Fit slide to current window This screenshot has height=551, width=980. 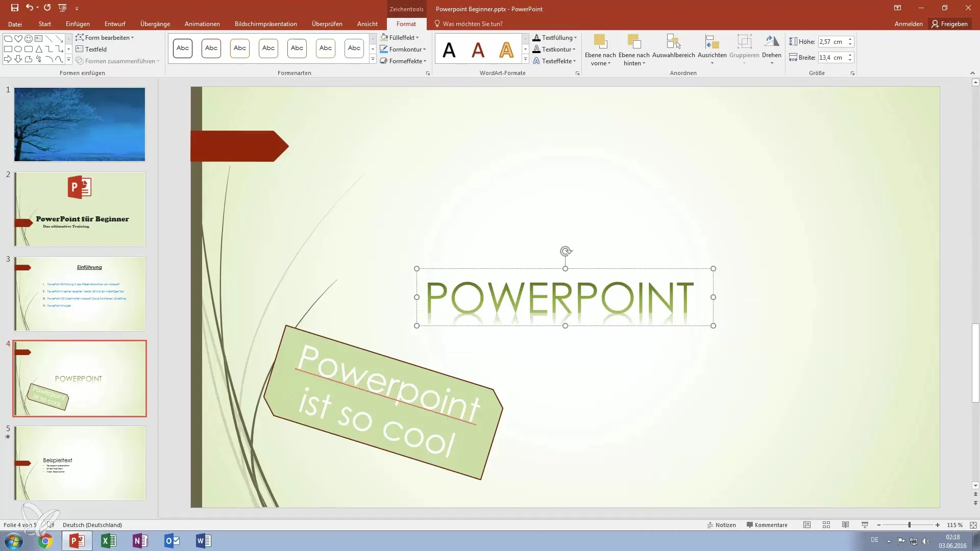(973, 525)
